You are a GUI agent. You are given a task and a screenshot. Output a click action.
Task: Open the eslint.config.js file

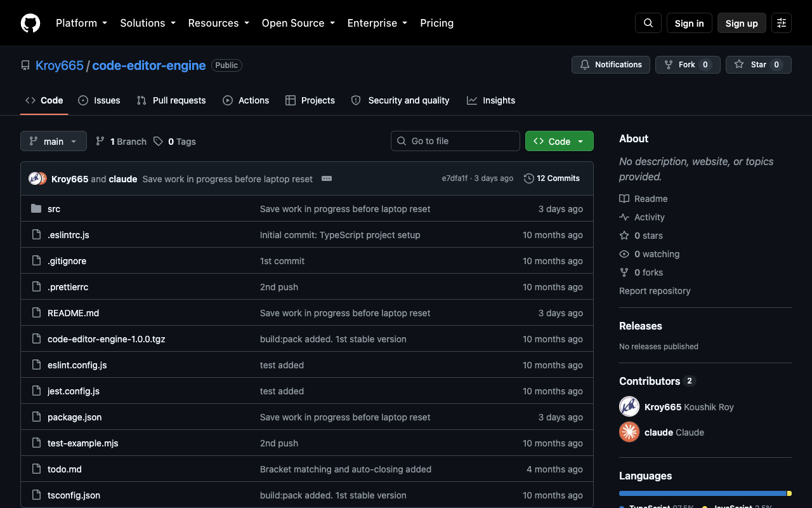[x=77, y=365]
